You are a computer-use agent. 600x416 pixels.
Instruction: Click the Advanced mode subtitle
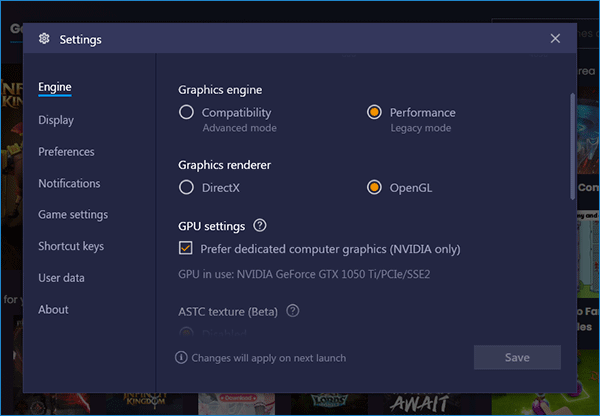(240, 128)
